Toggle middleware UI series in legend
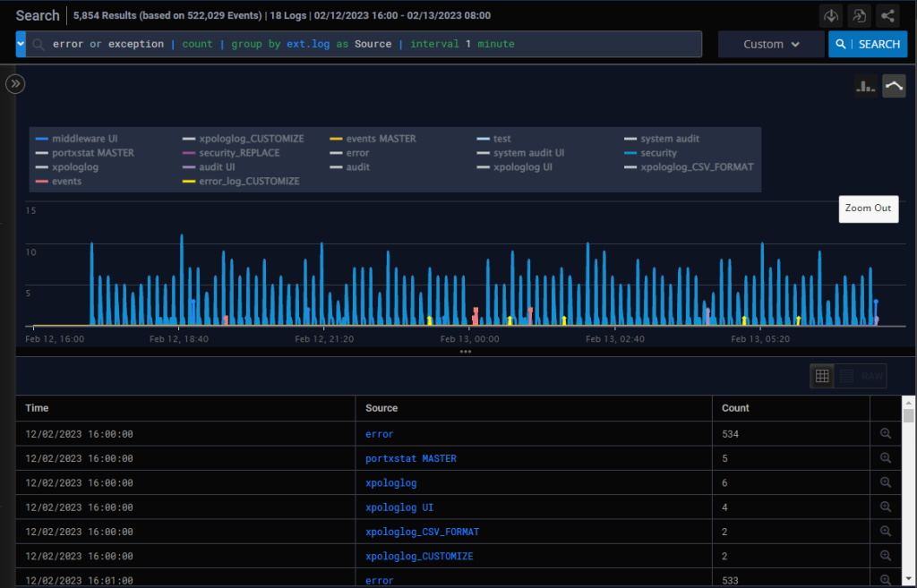917x588 pixels. coord(77,139)
